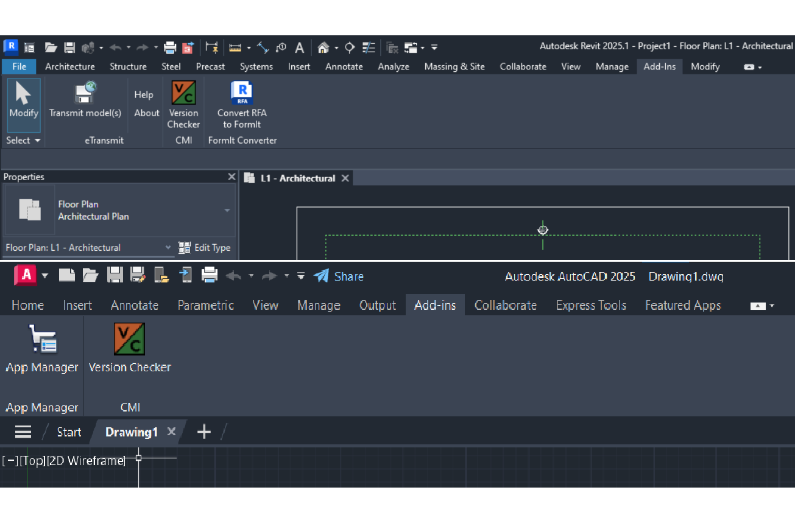Click the Redo arrow in AutoCAD

point(269,276)
